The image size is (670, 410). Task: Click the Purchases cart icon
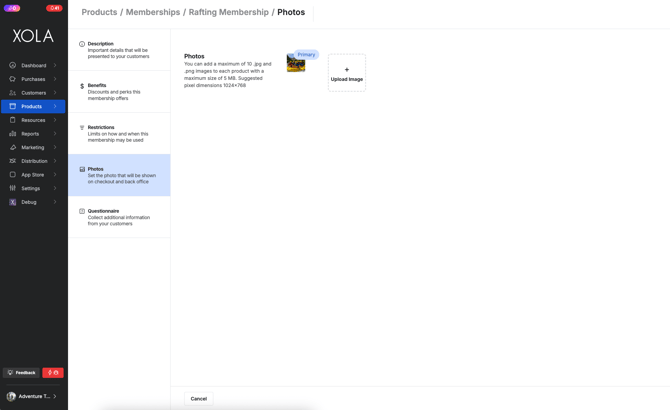tap(12, 79)
